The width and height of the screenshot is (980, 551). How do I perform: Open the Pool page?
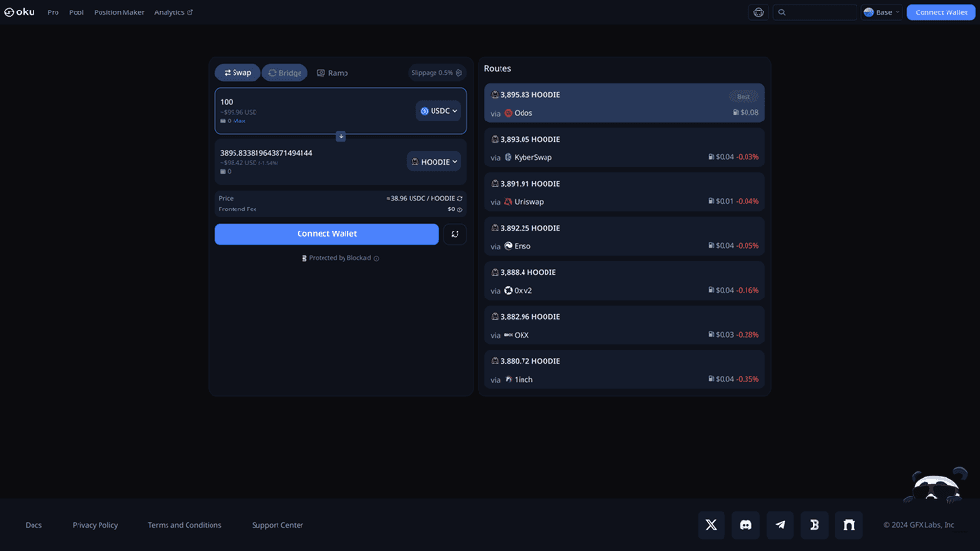point(77,12)
